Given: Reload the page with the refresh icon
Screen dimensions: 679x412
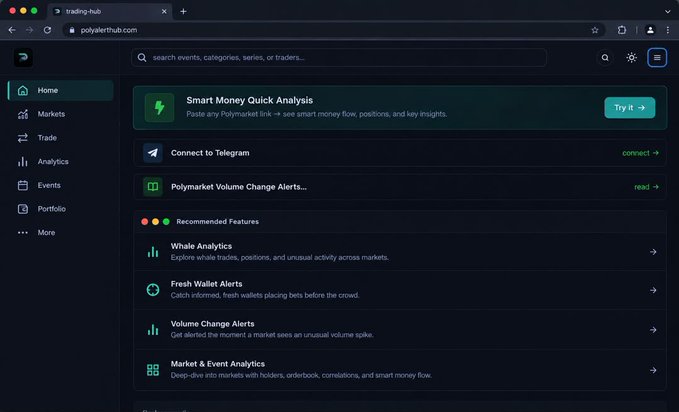Looking at the screenshot, I should click(47, 30).
